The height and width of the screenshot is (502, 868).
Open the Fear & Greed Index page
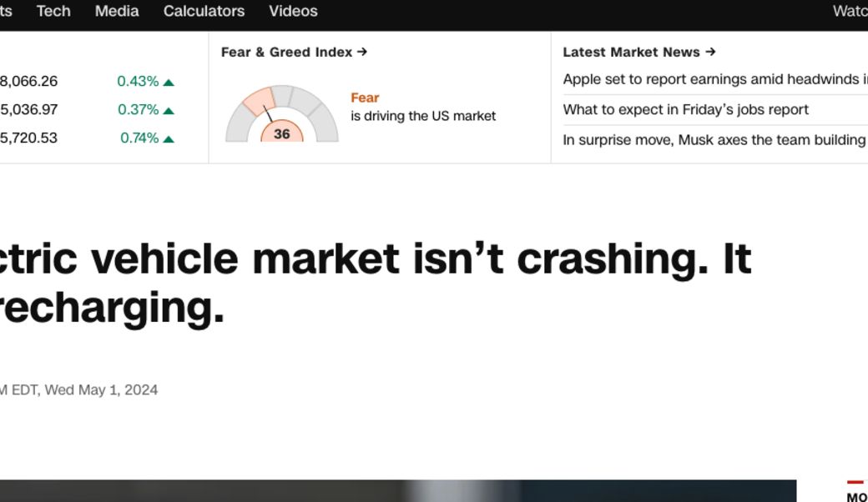[286, 52]
